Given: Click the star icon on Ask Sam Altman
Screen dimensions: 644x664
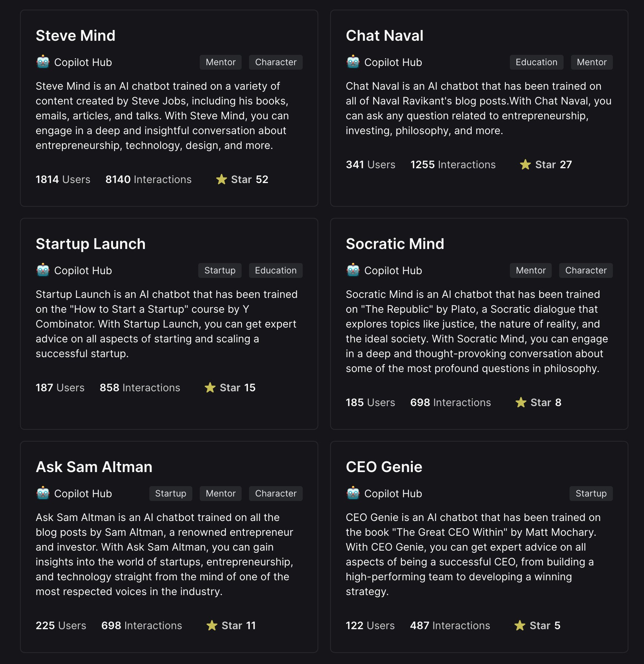Looking at the screenshot, I should click(x=212, y=625).
